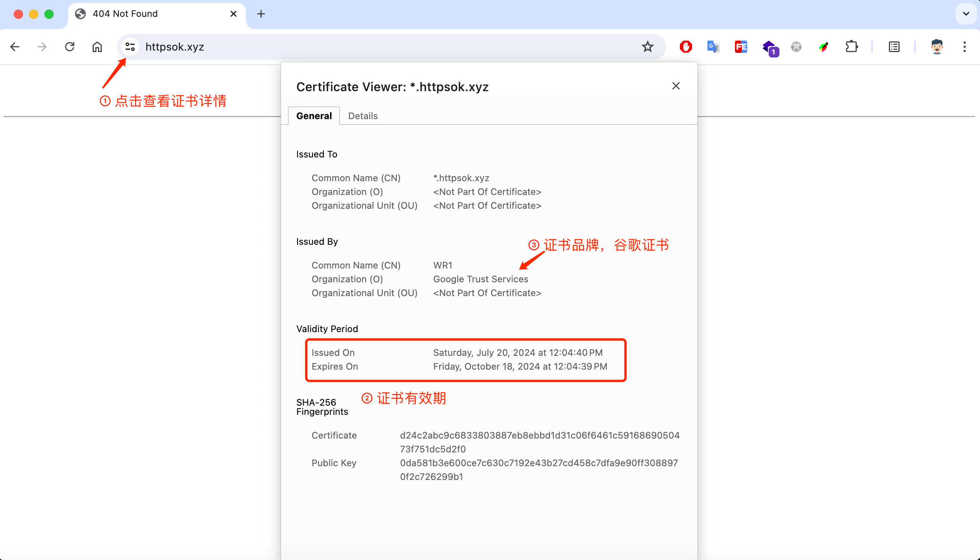The image size is (980, 560).
Task: Open the Google Translate extension
Action: [713, 47]
